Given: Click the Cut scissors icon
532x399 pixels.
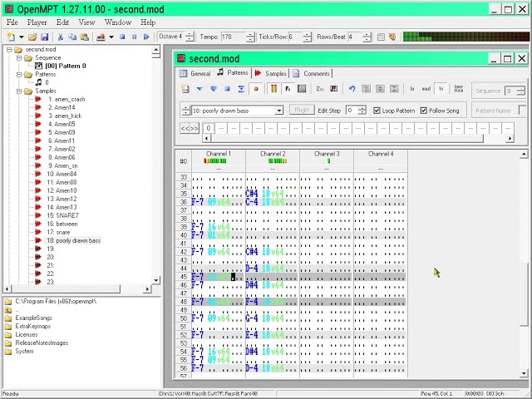Looking at the screenshot, I should 61,37.
